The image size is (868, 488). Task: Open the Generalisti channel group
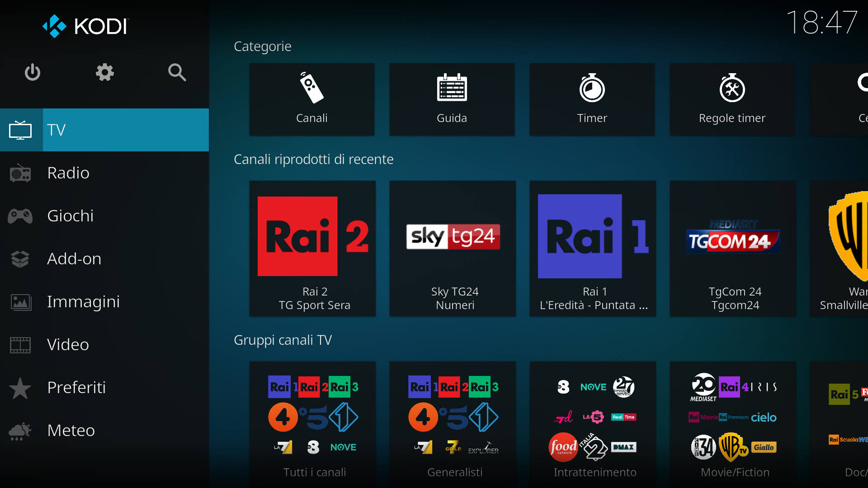pos(453,424)
